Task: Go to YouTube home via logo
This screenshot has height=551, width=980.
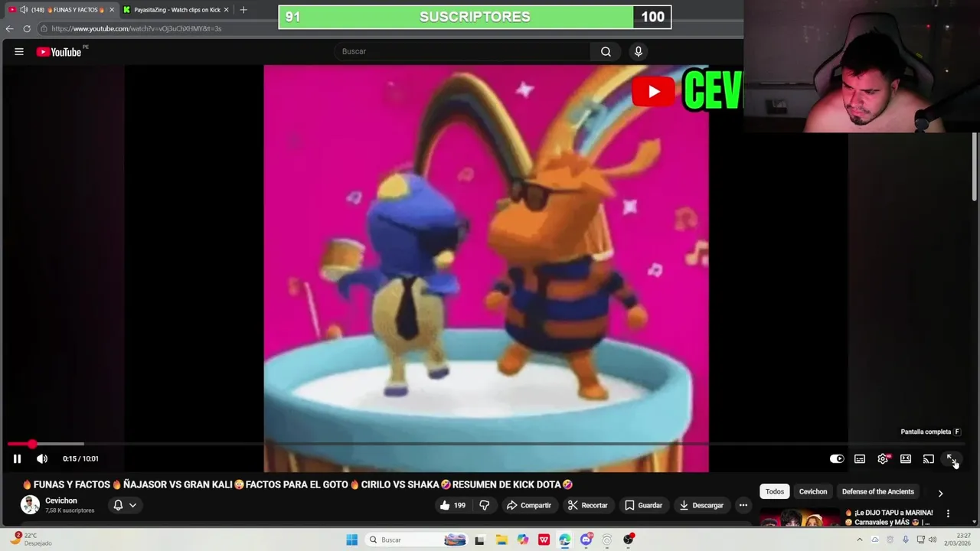Action: (59, 52)
